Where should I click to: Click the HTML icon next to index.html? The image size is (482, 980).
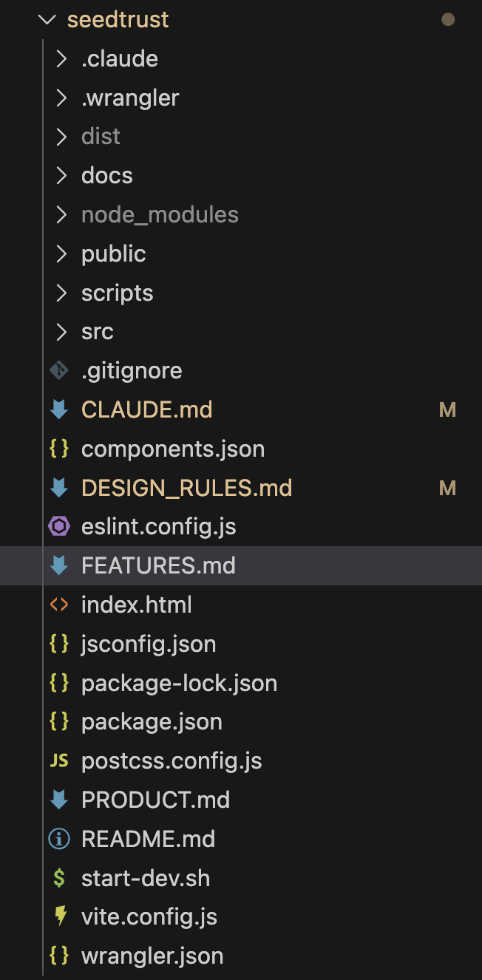pos(59,605)
